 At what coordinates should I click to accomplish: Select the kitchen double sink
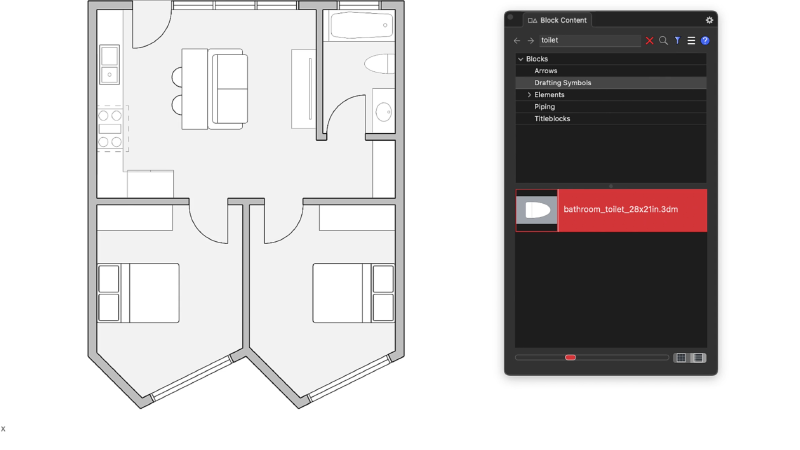(110, 65)
